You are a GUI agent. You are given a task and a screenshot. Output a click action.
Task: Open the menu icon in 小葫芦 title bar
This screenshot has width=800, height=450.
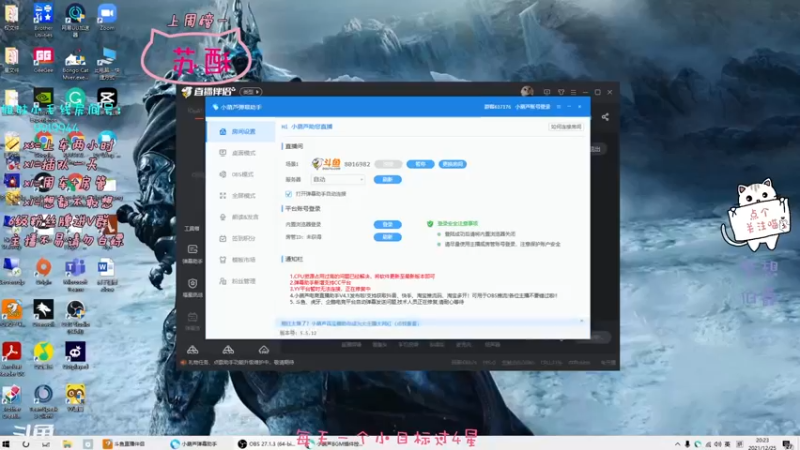559,107
